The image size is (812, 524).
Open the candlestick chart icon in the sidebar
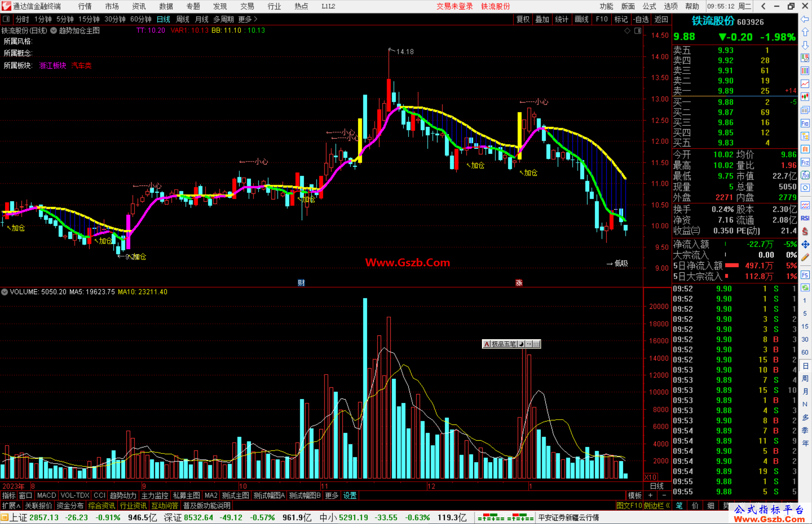click(x=805, y=97)
